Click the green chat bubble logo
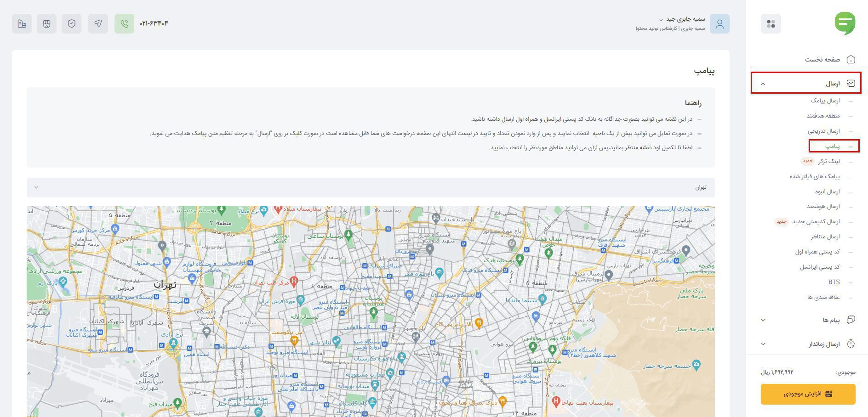868x417 pixels. pos(845,23)
